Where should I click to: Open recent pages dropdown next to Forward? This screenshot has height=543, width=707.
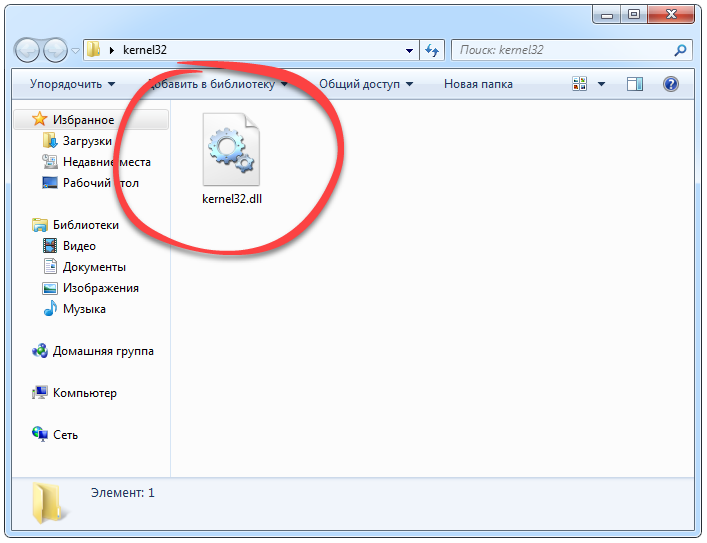[x=75, y=51]
